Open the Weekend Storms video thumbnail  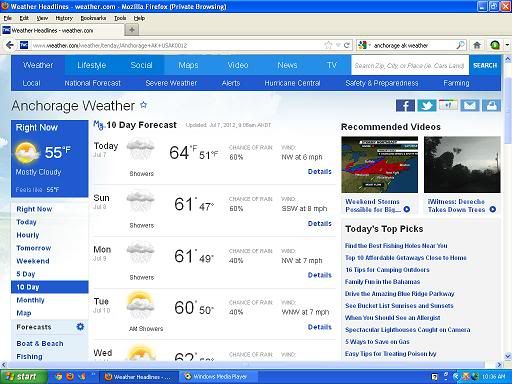click(x=379, y=165)
